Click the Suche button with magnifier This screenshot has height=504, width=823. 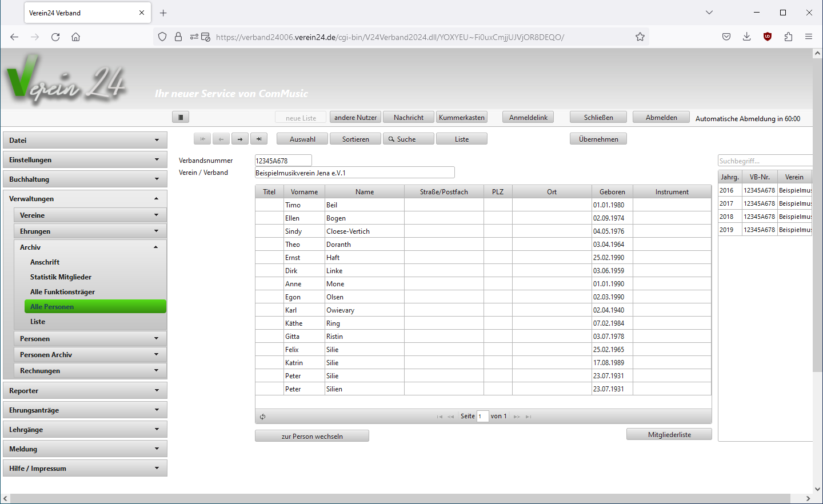point(409,139)
